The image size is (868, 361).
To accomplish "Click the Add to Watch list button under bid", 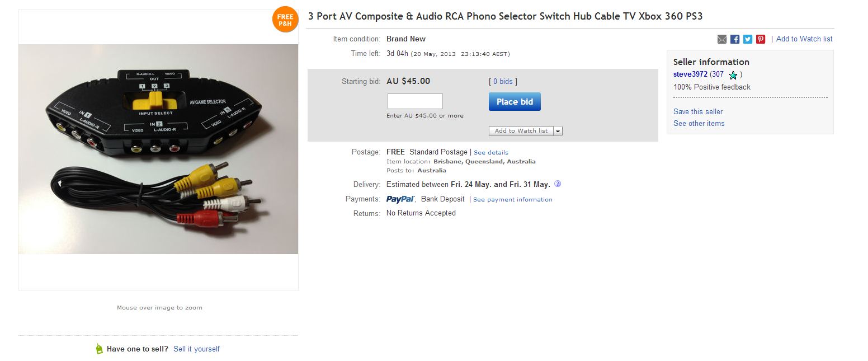I will 521,131.
